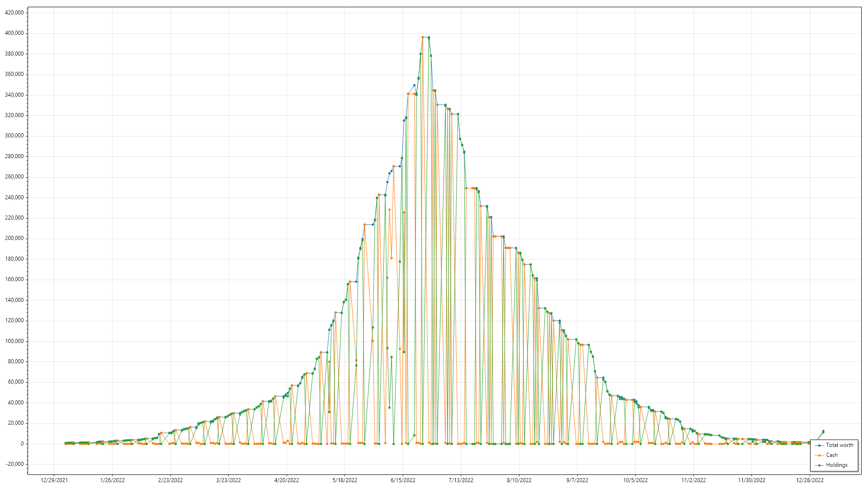The height and width of the screenshot is (488, 868).
Task: Click the 220,000 y-axis label
Action: (x=14, y=218)
